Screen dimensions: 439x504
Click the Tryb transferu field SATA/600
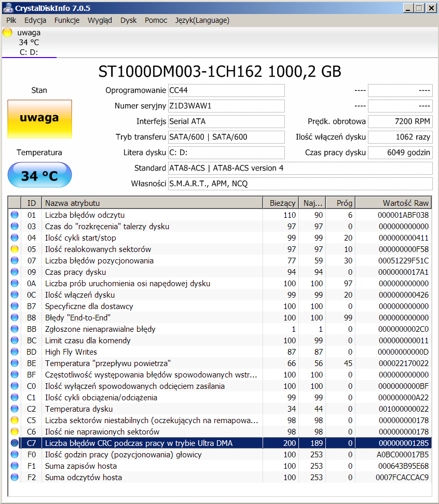226,137
